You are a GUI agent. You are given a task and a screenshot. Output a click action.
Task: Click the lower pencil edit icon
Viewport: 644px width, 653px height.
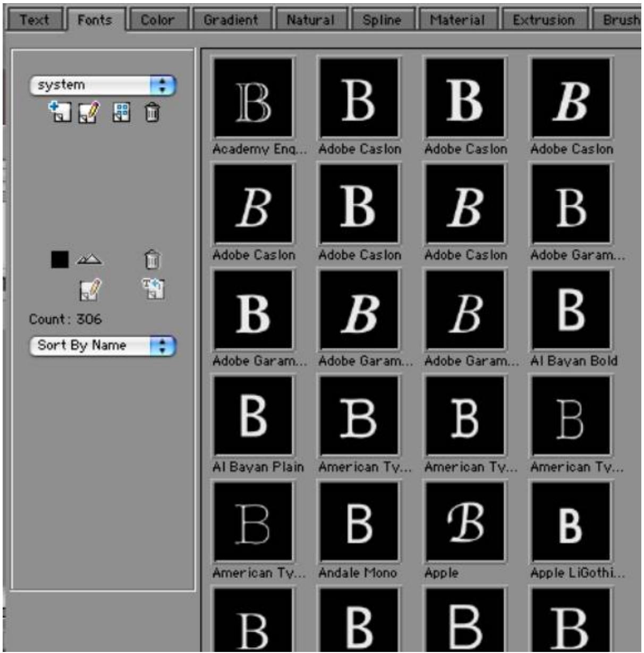coord(90,290)
